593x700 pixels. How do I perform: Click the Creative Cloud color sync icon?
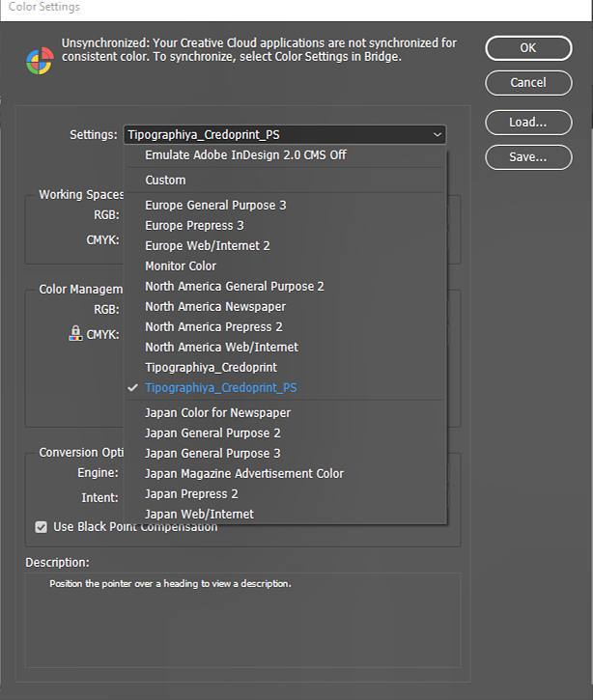click(41, 61)
